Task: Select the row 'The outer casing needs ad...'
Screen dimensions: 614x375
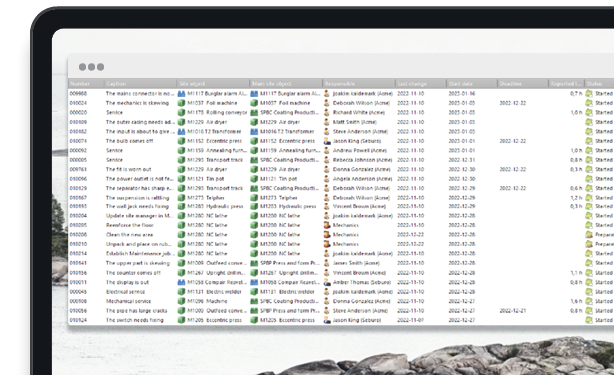Action: click(341, 122)
